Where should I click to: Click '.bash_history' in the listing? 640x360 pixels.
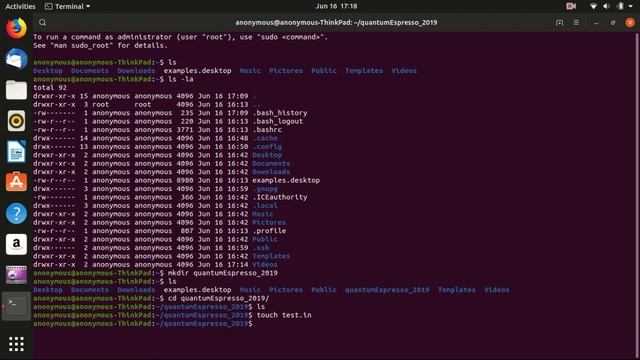click(280, 113)
